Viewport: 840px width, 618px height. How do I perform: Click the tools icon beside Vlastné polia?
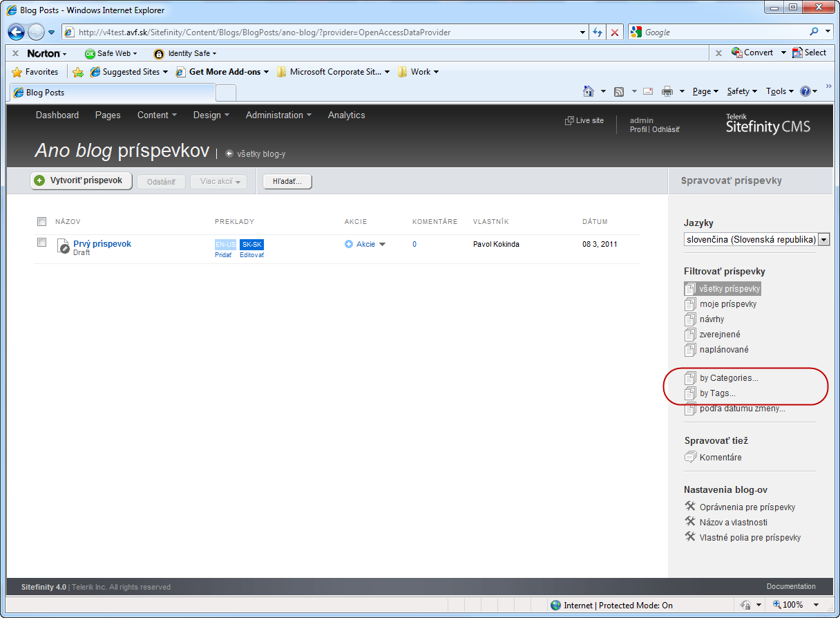point(689,536)
